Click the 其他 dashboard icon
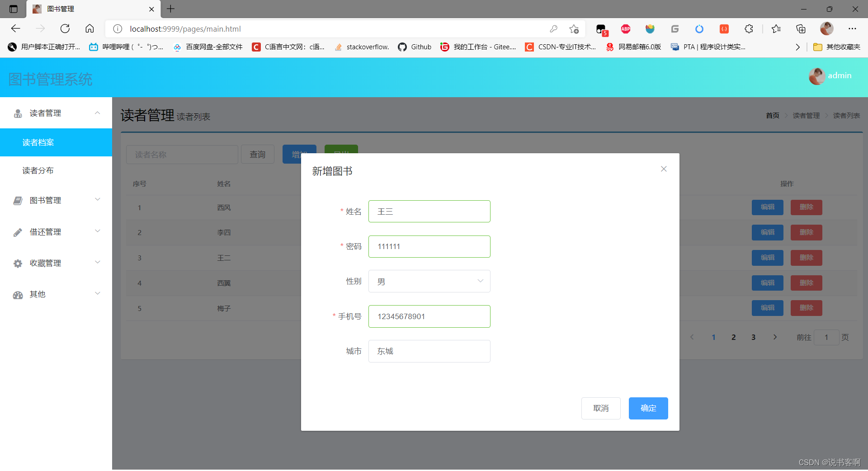This screenshot has height=471, width=868. pos(18,295)
